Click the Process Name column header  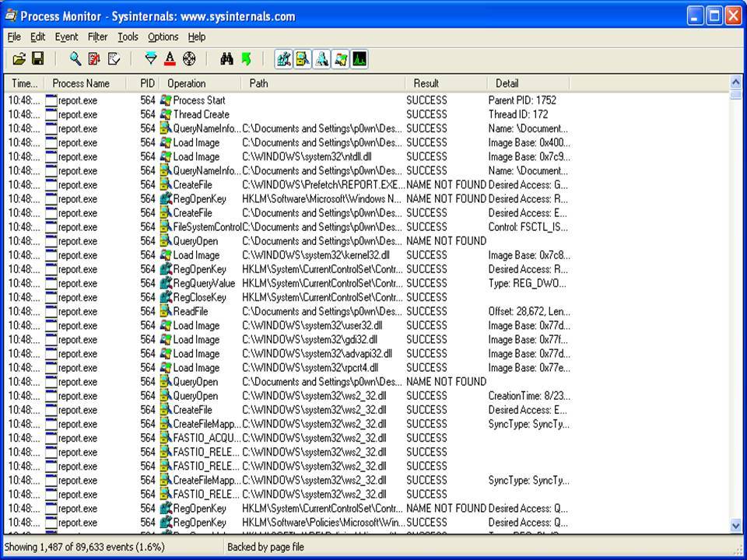click(86, 83)
